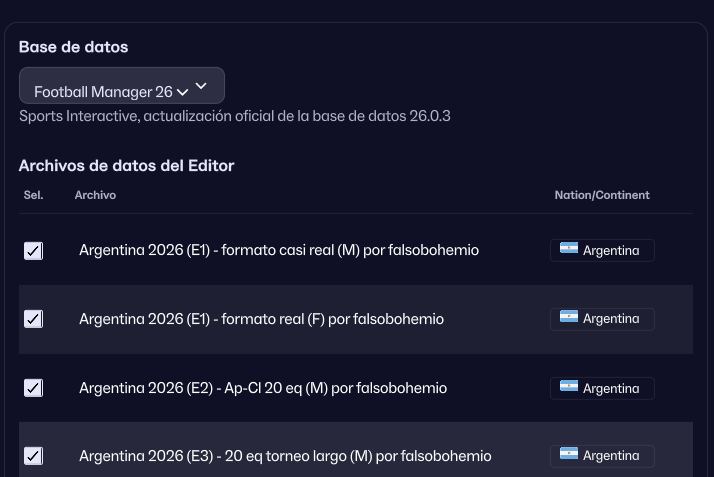
Task: Select 'Argentina 2026 (E1) - formato real (F)' filename
Action: pyautogui.click(x=261, y=319)
